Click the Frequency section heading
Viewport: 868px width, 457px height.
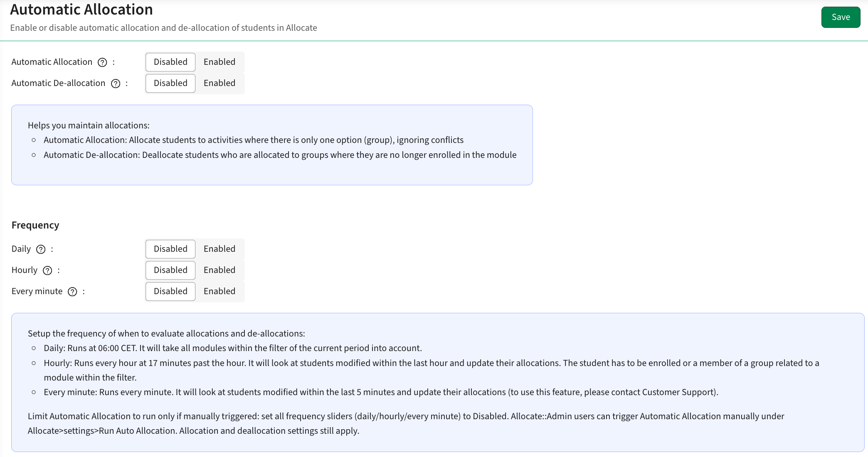pyautogui.click(x=35, y=225)
